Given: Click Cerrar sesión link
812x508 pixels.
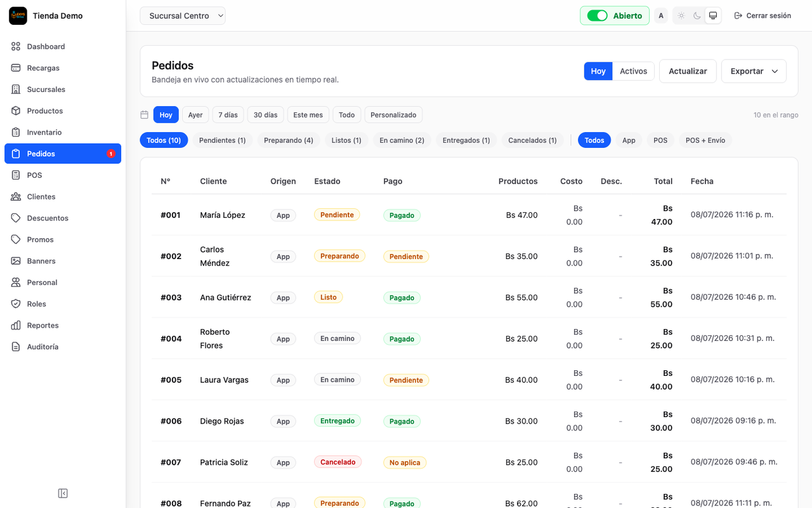Looking at the screenshot, I should pyautogui.click(x=763, y=16).
